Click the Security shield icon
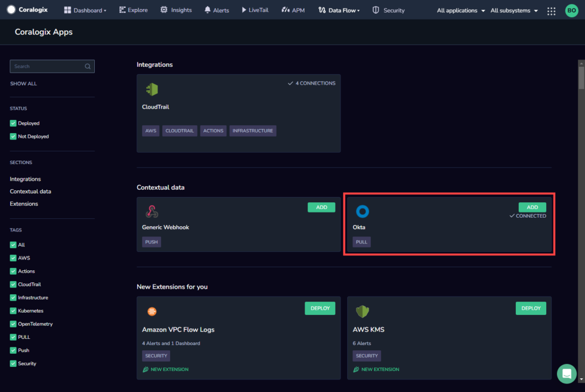 click(x=376, y=10)
